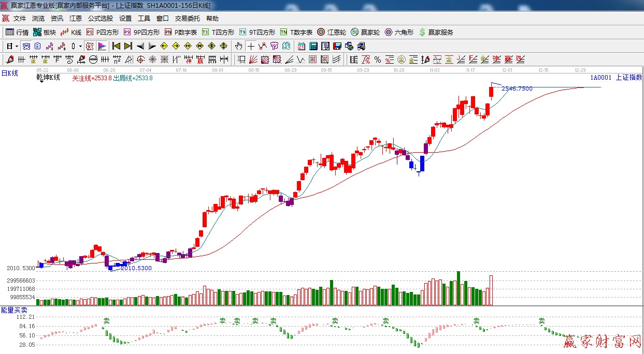
Task: Expand the 日 period dropdown arrow
Action: click(17, 46)
